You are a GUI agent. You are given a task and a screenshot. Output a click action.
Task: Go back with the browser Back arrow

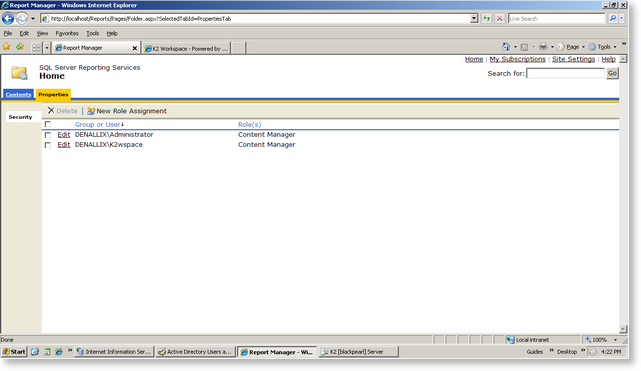tap(8, 18)
